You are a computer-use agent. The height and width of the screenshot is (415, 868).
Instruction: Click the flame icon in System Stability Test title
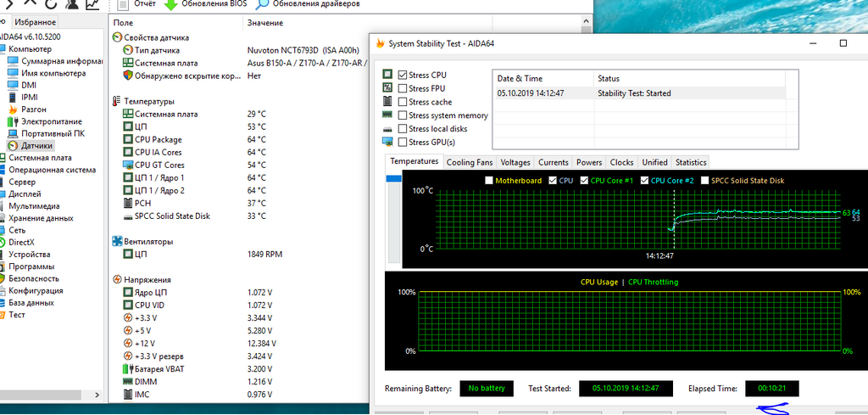click(x=380, y=43)
